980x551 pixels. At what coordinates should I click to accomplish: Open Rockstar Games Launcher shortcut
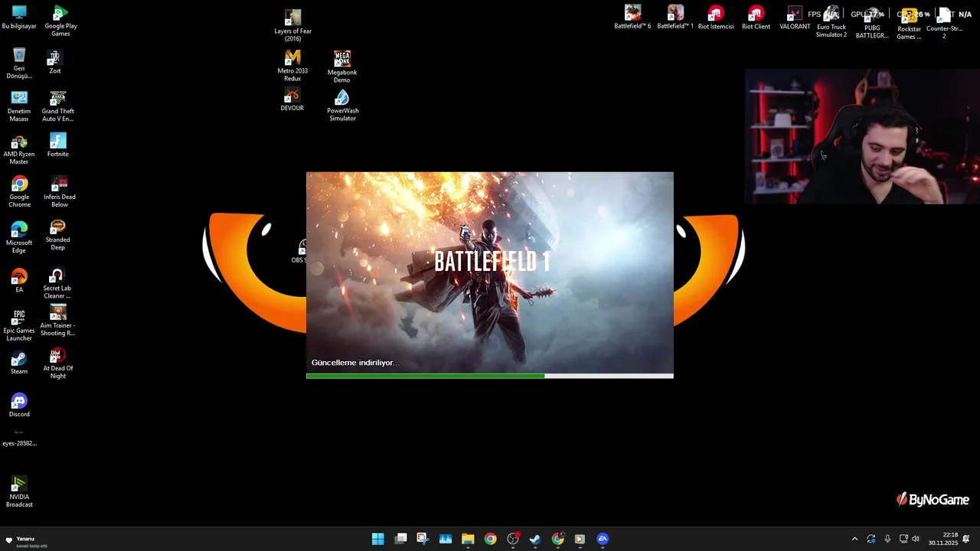[x=909, y=22]
